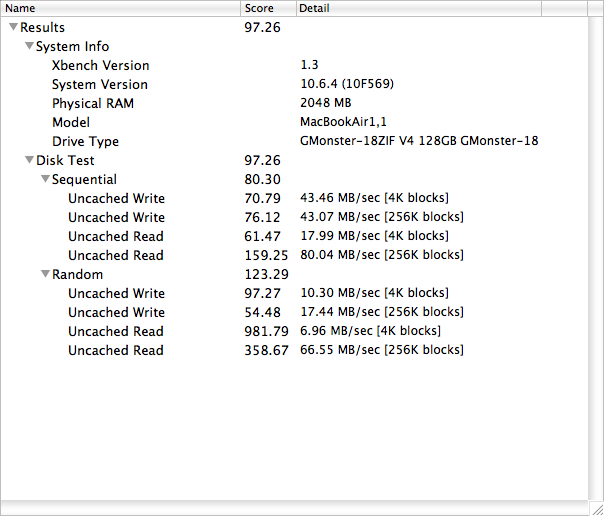The image size is (604, 516).
Task: Click the 10.6.4 (10F569) version value
Action: tap(347, 84)
